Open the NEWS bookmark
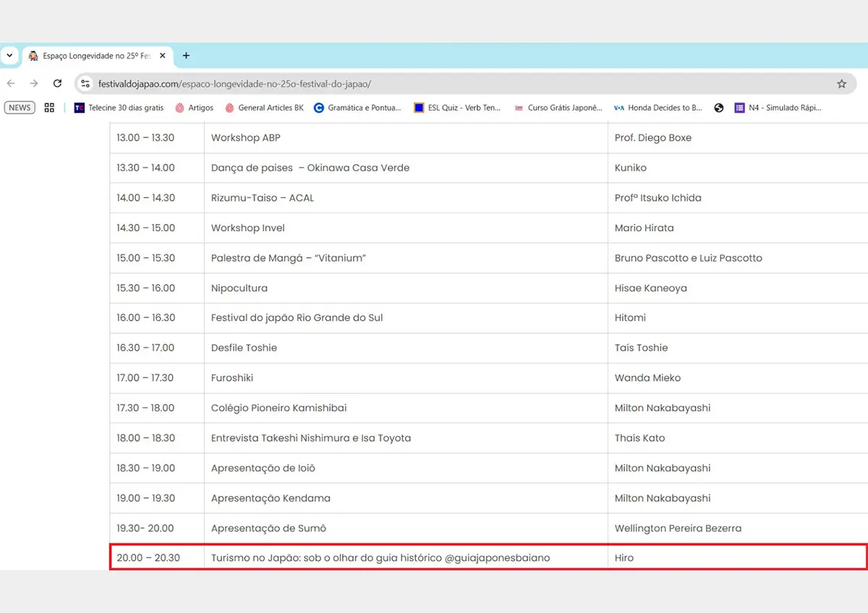The image size is (868, 613). coord(20,108)
